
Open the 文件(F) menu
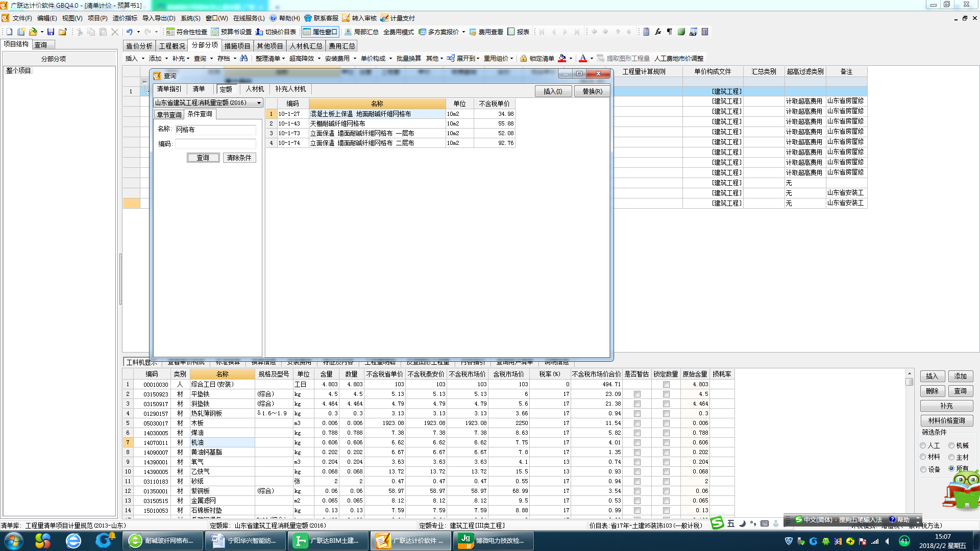[x=22, y=18]
